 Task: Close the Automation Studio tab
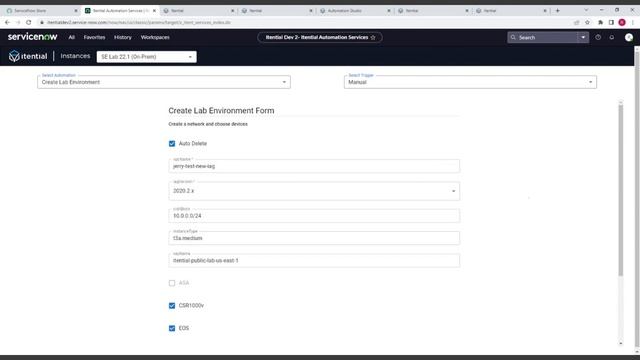coord(389,11)
